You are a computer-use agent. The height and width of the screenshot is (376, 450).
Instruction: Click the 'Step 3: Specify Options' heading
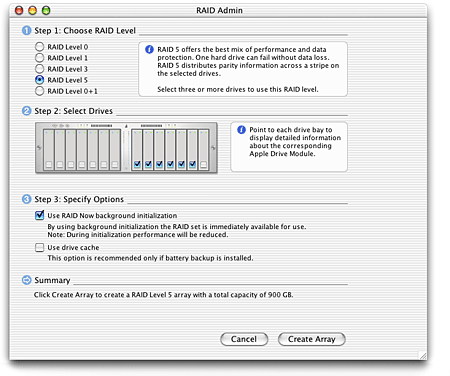coord(79,199)
